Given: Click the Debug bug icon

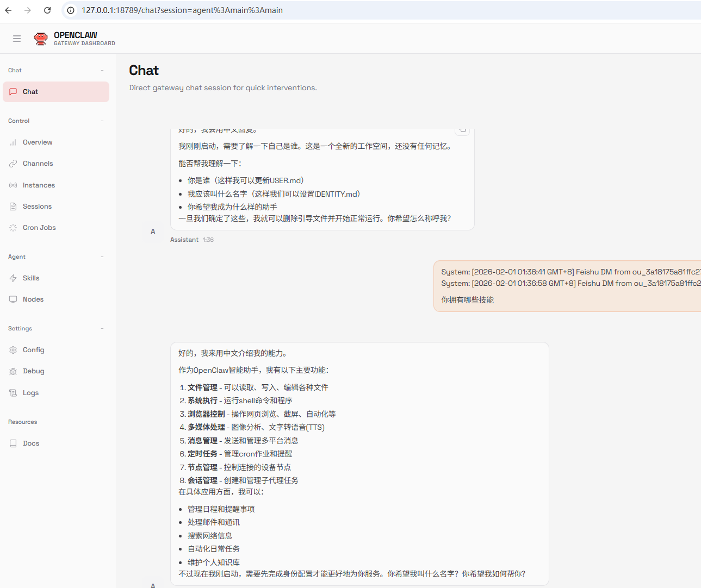Looking at the screenshot, I should (13, 371).
